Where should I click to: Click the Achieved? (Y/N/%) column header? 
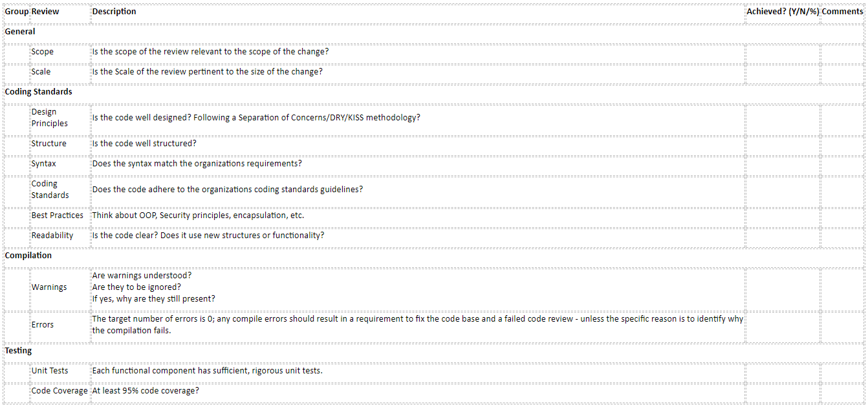coord(782,12)
